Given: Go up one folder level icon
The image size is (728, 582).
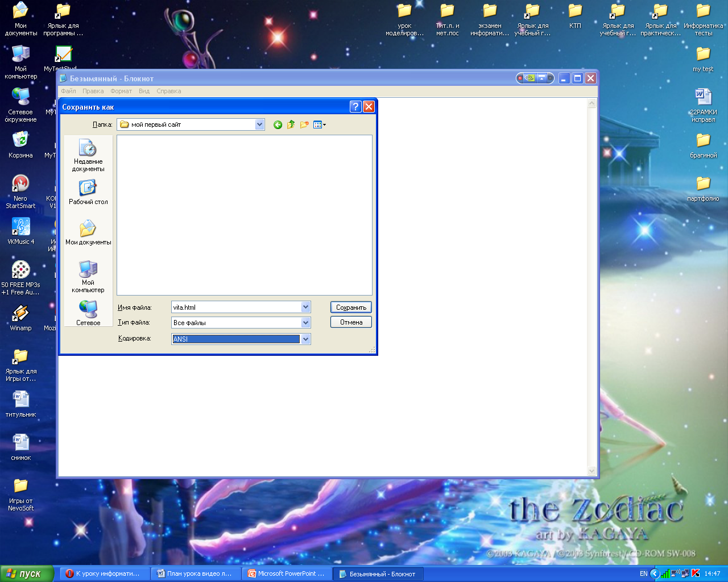Looking at the screenshot, I should click(291, 124).
